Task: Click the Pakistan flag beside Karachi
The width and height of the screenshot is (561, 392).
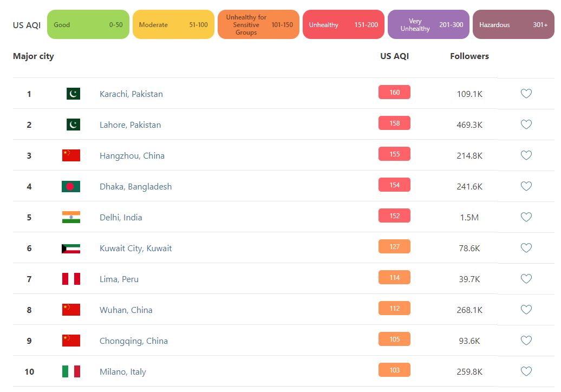Action: click(x=73, y=94)
